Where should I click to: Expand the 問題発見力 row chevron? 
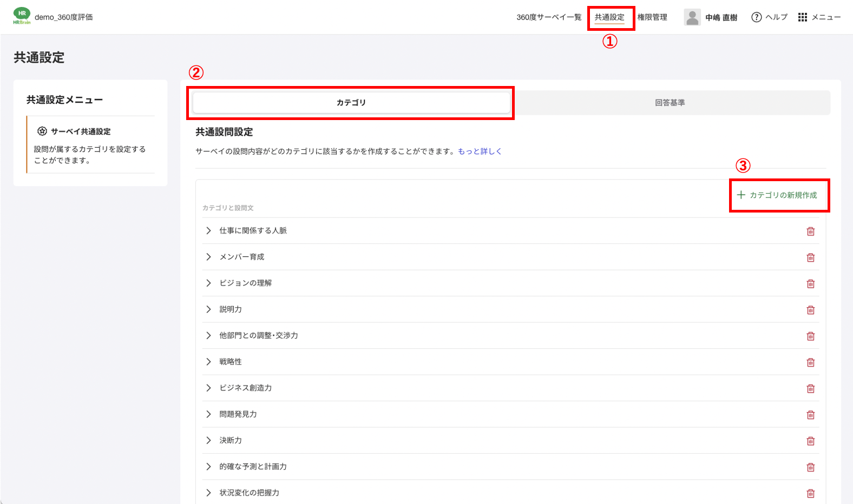point(208,414)
